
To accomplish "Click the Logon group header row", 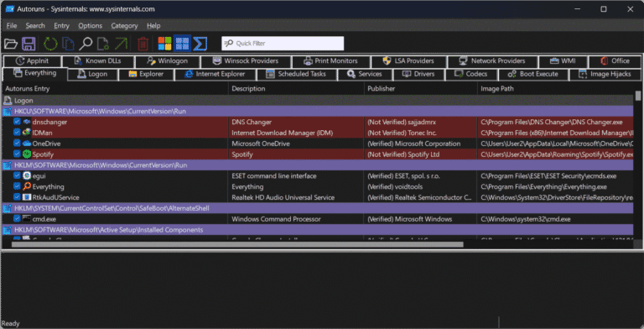I will 318,101.
